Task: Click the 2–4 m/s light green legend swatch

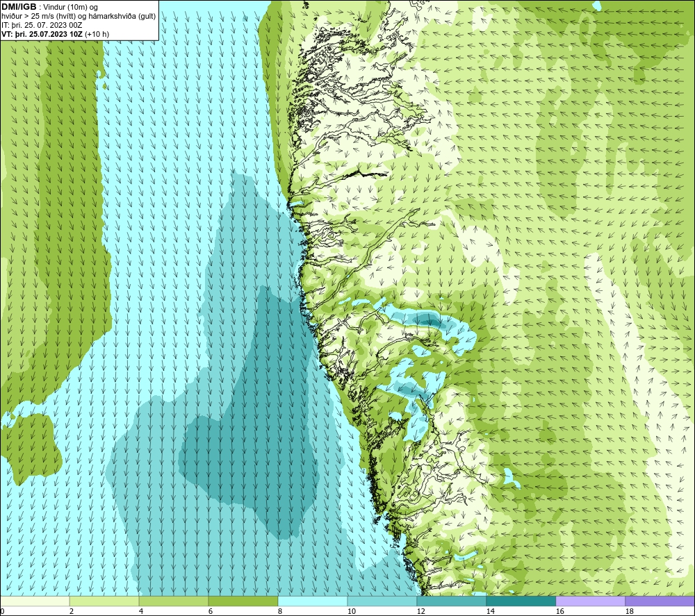Action: (x=104, y=601)
